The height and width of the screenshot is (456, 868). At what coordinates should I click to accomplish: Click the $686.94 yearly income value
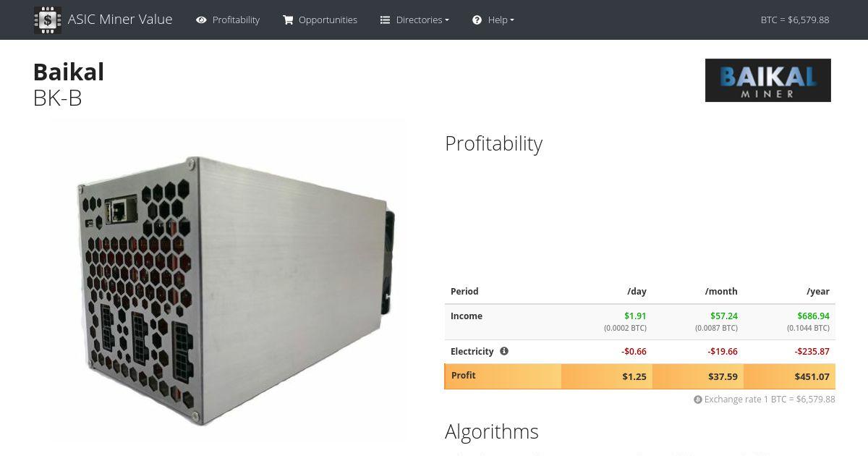(814, 316)
